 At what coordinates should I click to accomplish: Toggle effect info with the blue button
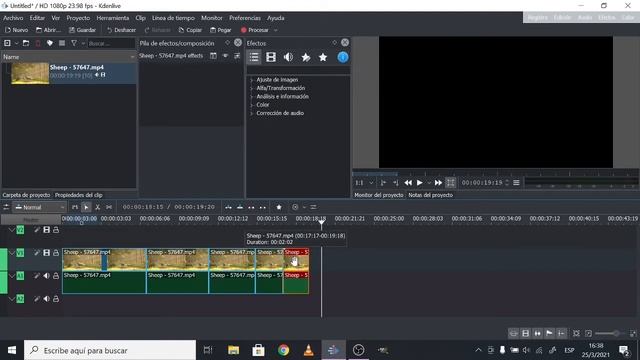(343, 57)
